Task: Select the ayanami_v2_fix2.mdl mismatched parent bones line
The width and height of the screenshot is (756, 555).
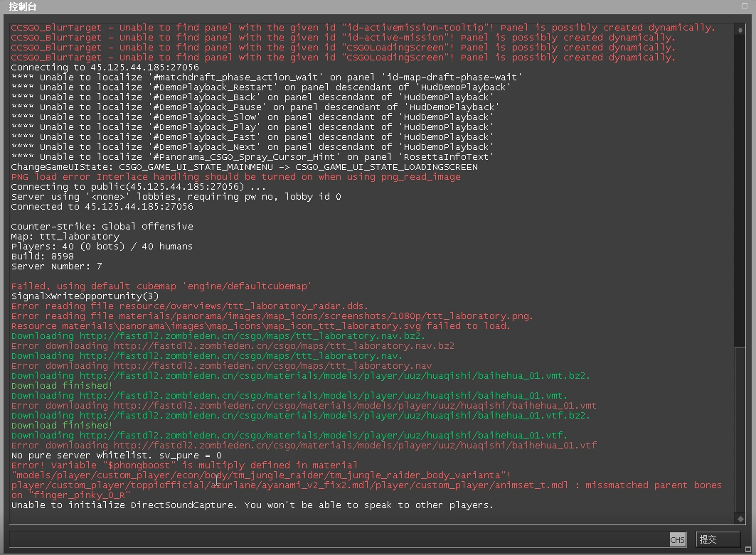Action: [366, 485]
